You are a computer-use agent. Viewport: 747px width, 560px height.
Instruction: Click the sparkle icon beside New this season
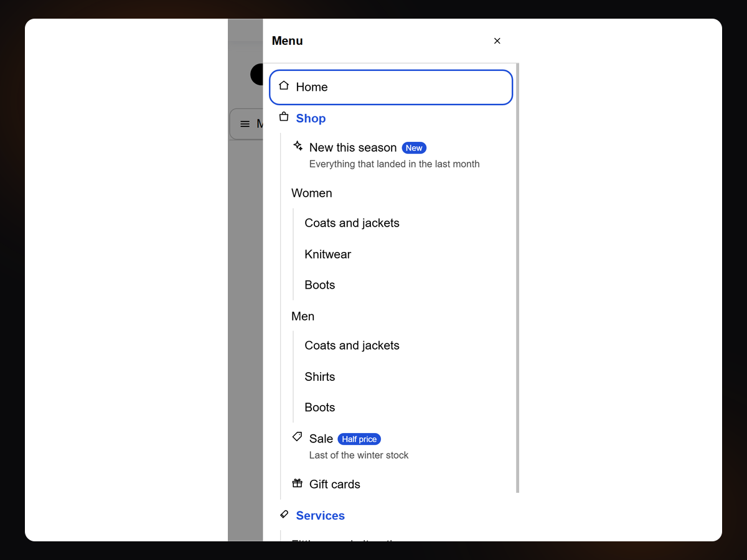pyautogui.click(x=298, y=146)
